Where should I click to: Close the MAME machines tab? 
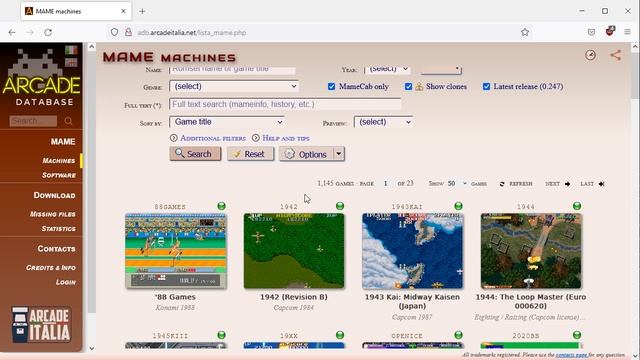[x=123, y=11]
